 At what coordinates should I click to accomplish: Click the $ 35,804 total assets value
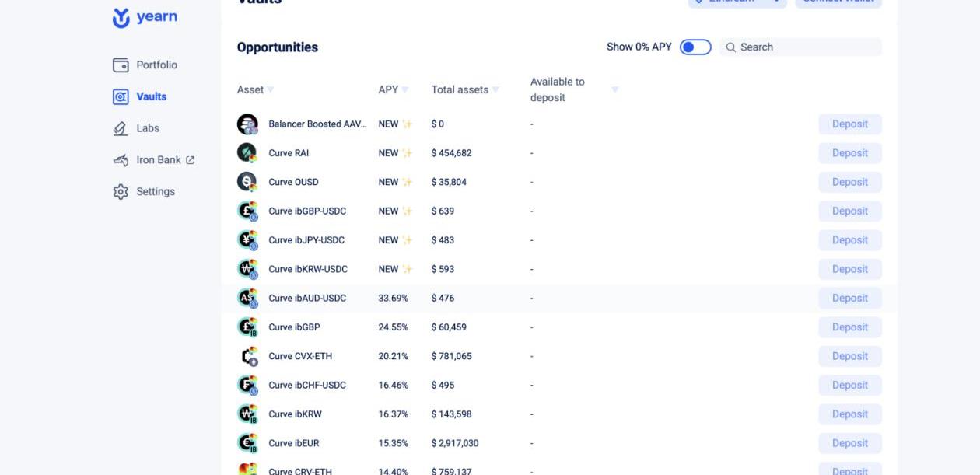449,182
